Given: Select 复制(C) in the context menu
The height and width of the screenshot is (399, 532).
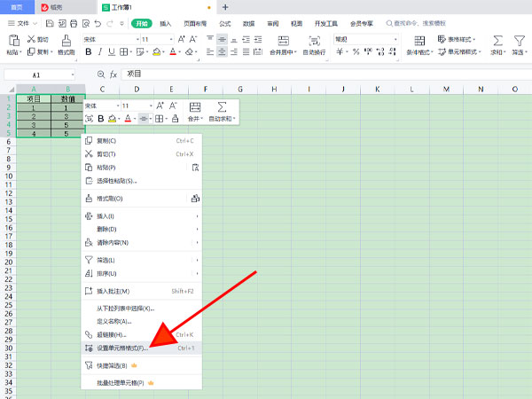Looking at the screenshot, I should tap(106, 140).
